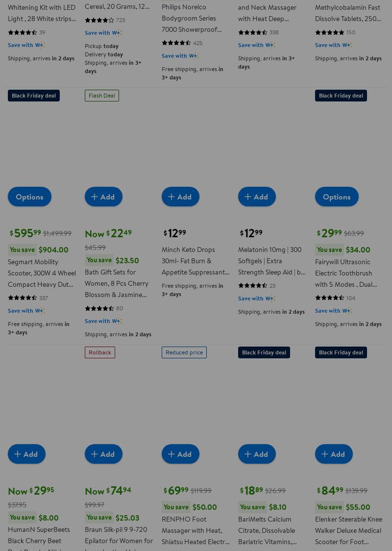The width and height of the screenshot is (392, 551).
Task: Click the Walmart+ icon under Melatonin softgels
Action: (270, 299)
